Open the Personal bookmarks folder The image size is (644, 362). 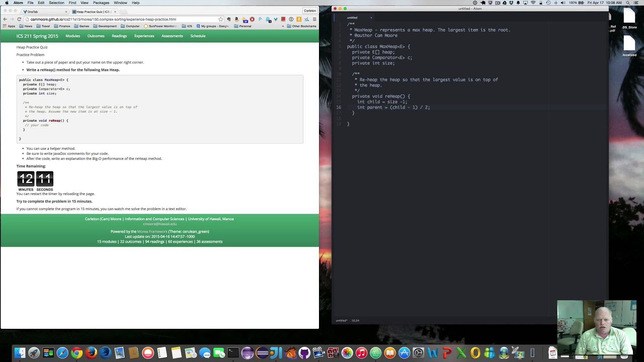coord(243,26)
